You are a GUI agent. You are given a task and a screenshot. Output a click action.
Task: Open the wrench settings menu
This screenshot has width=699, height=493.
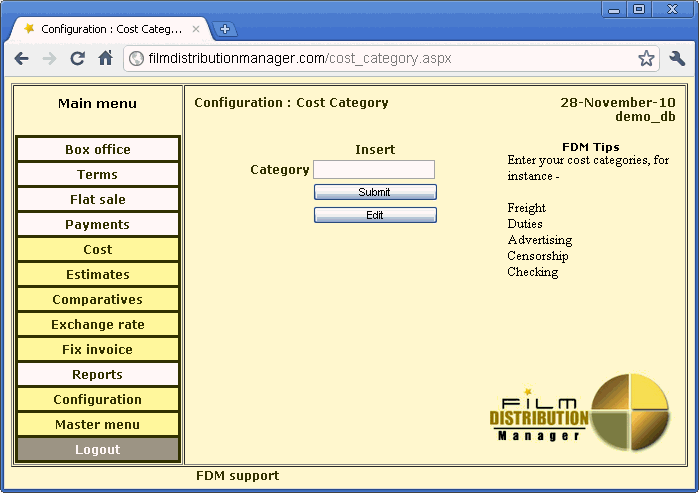[677, 59]
